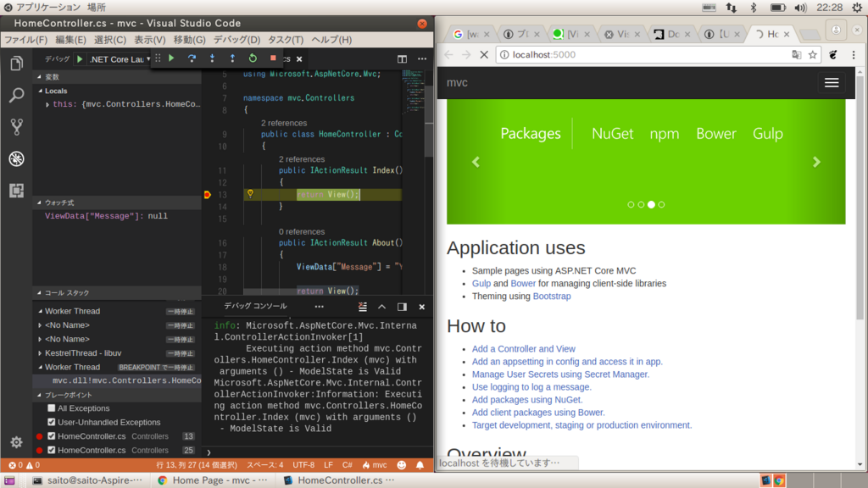The image size is (868, 488).
Task: Expand the 'this' variable
Action: click(x=47, y=104)
